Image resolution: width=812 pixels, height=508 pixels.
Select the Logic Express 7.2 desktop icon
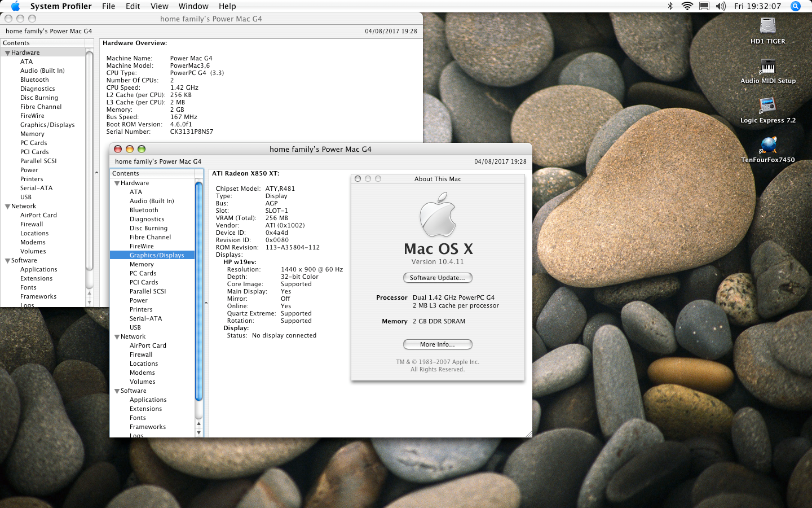point(767,106)
